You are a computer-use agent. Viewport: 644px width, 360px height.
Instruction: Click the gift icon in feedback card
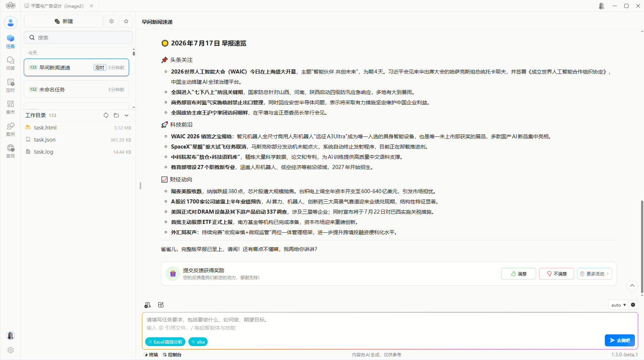pyautogui.click(x=173, y=274)
